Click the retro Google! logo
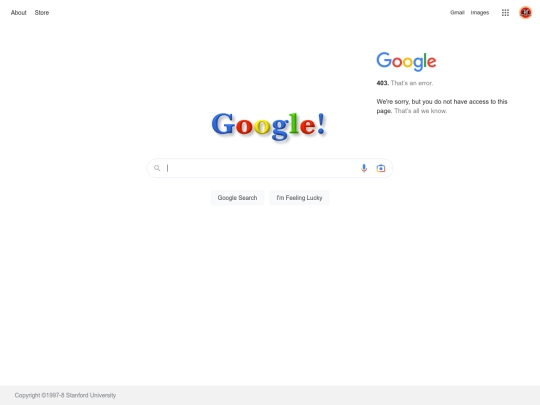Image resolution: width=540 pixels, height=405 pixels. pos(269,126)
